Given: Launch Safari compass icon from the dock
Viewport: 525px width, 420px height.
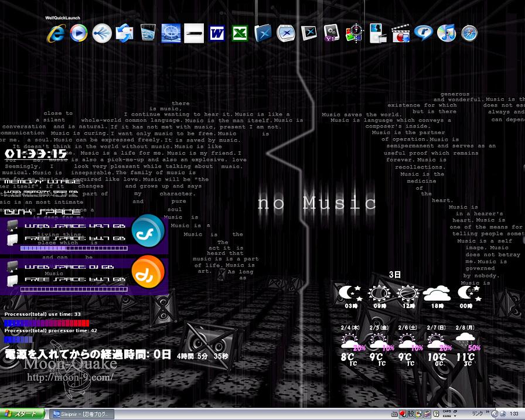Looking at the screenshot, I should pyautogui.click(x=469, y=33).
